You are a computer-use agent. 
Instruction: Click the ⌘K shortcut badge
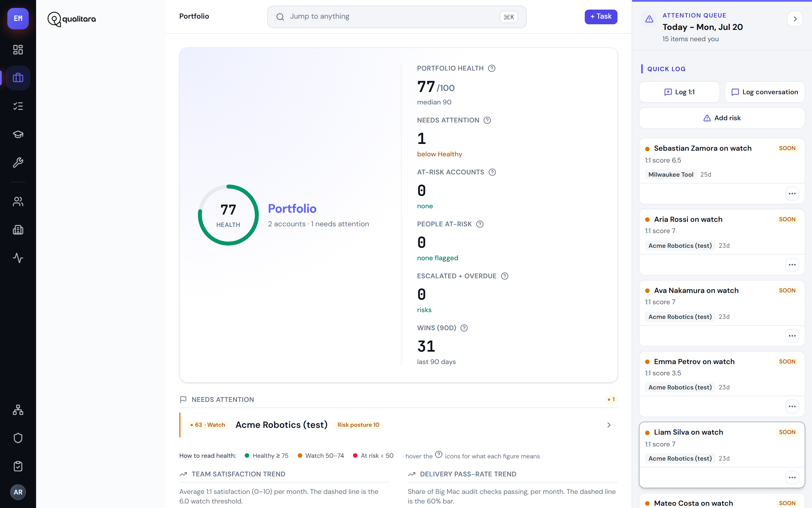[x=509, y=17]
